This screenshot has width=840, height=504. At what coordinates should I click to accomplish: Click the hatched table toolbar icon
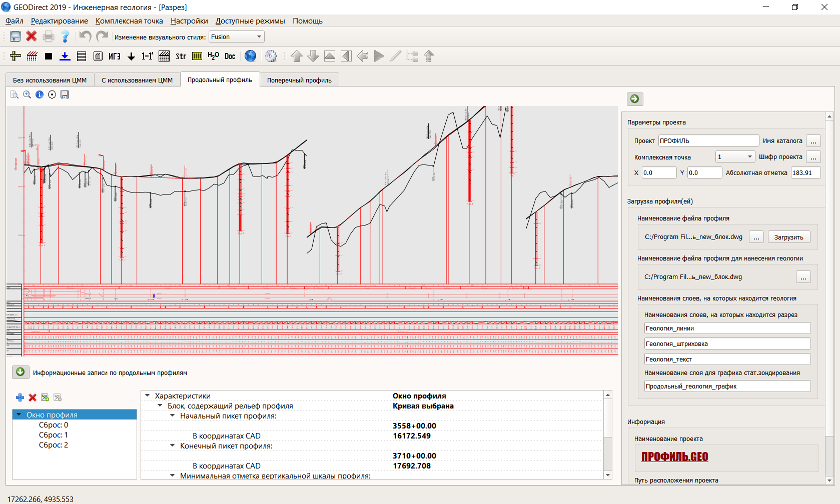(164, 56)
